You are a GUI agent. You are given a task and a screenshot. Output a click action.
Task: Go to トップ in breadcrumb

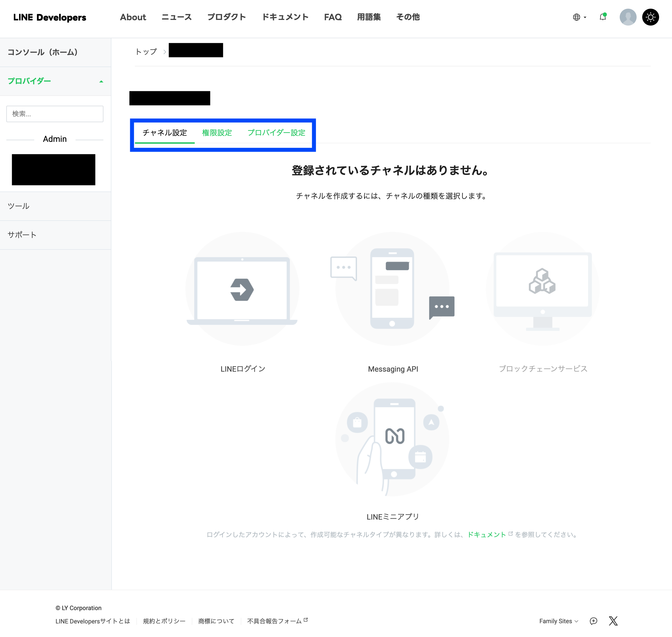146,52
